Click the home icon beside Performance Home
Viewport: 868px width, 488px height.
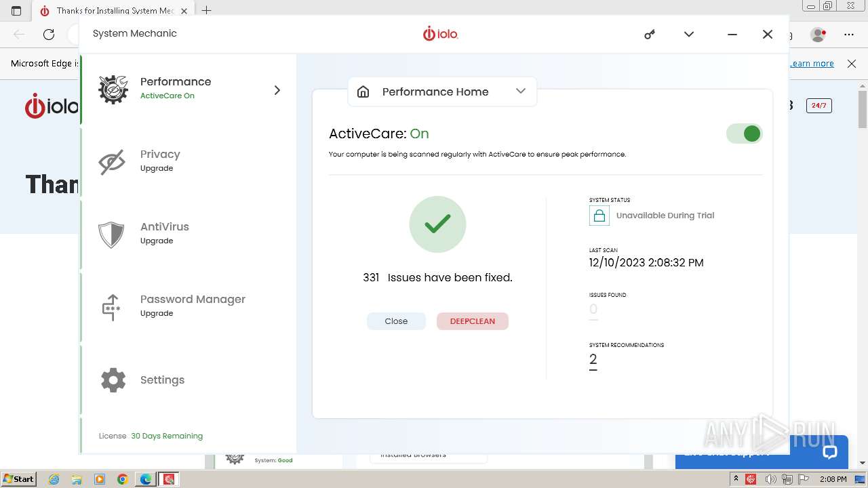(363, 91)
